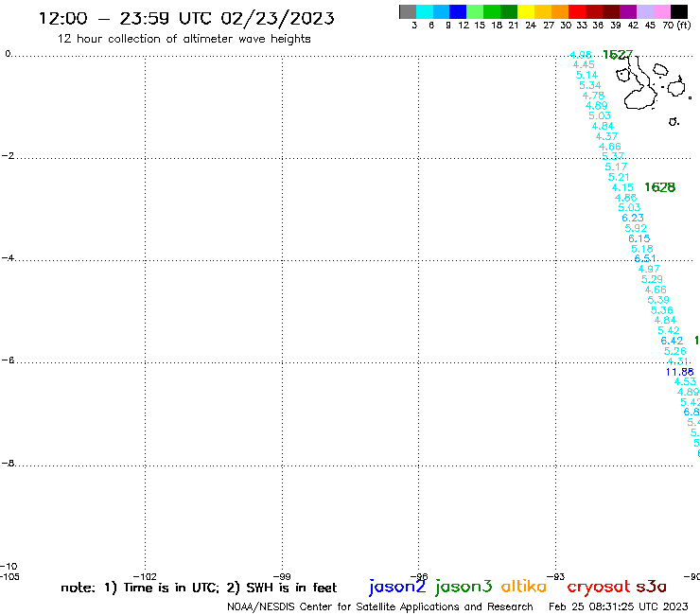Click the 'note: 1) Time is in UTC' footnote
Viewport: 700px width, 615px height.
[x=140, y=588]
